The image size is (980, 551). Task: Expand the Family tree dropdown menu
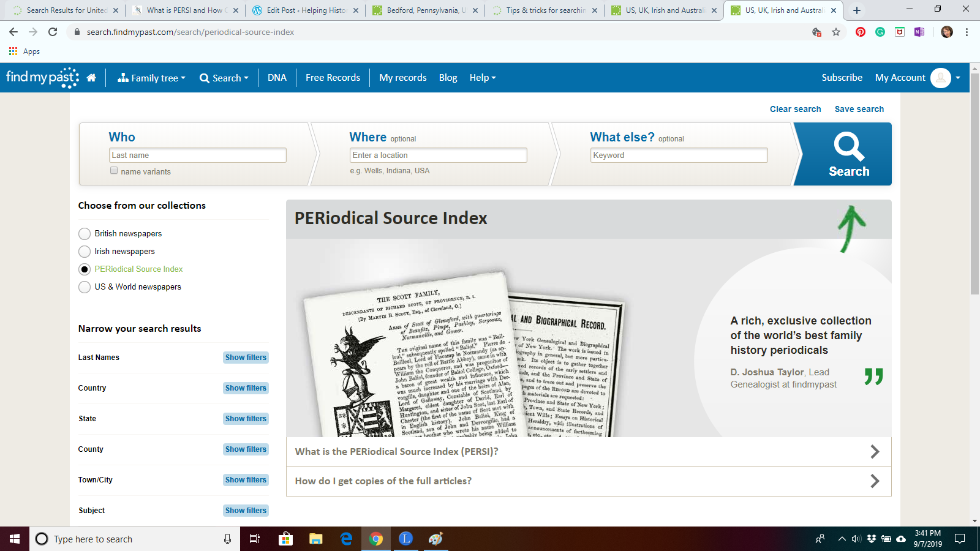[x=152, y=78]
